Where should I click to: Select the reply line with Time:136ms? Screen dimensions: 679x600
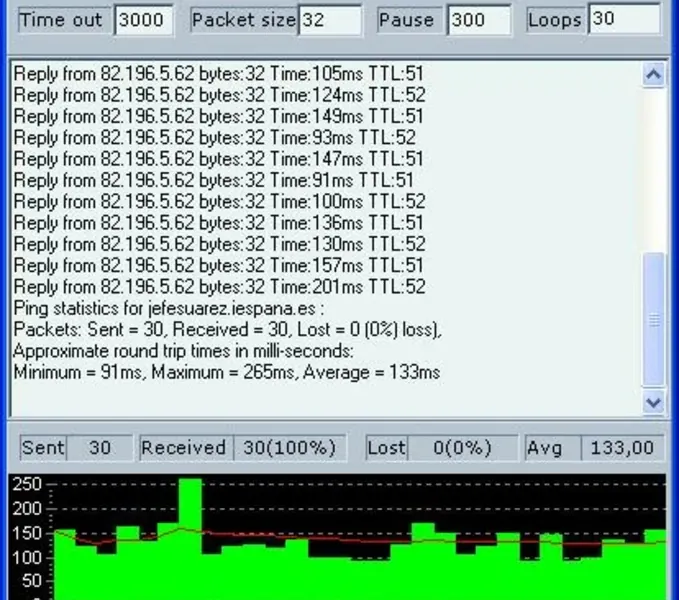click(219, 223)
